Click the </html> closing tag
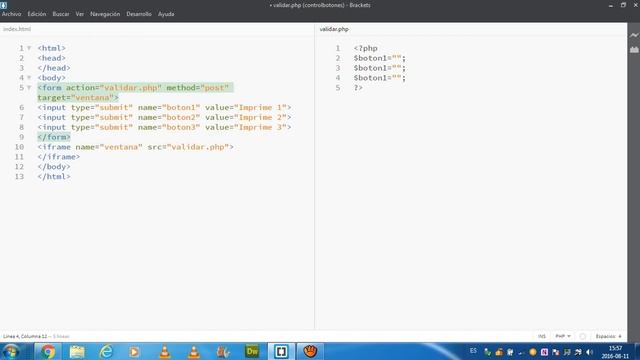Screen dimensions: 640x360 [54, 176]
